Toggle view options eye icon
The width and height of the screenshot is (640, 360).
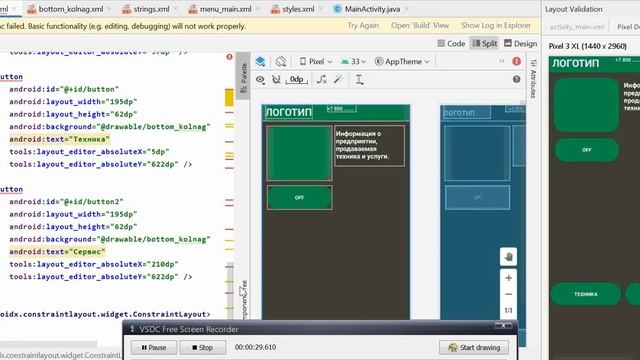point(260,80)
